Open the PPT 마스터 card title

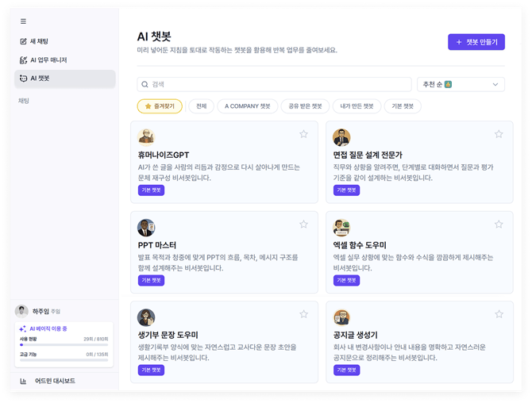(x=157, y=245)
